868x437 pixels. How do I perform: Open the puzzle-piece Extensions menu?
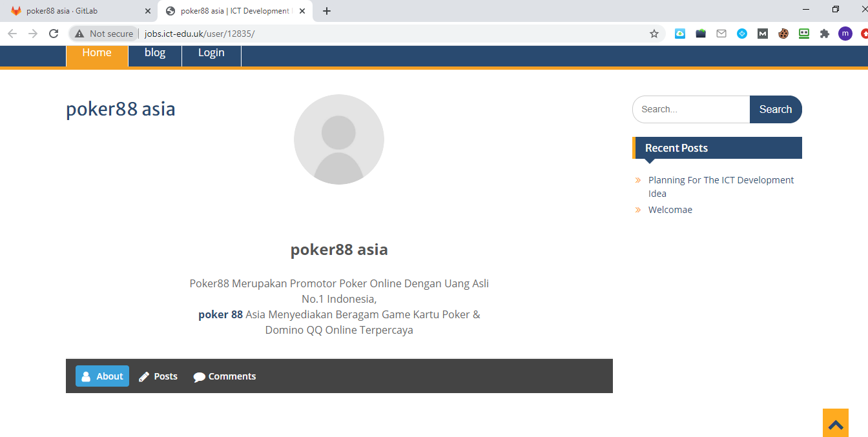pos(824,34)
